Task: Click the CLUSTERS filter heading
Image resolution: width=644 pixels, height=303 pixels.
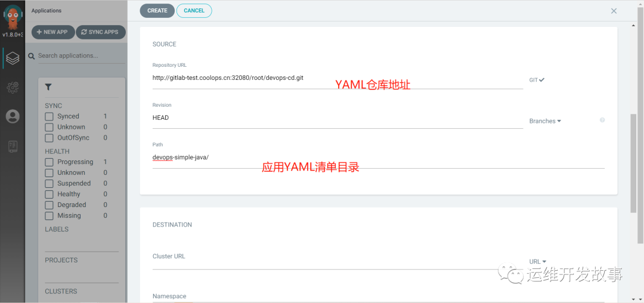Action: pyautogui.click(x=61, y=292)
